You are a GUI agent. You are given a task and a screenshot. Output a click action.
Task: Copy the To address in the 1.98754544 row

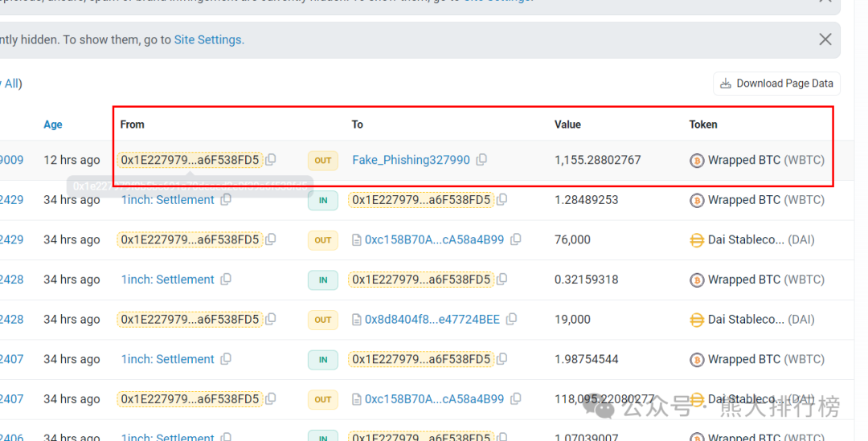pos(502,359)
